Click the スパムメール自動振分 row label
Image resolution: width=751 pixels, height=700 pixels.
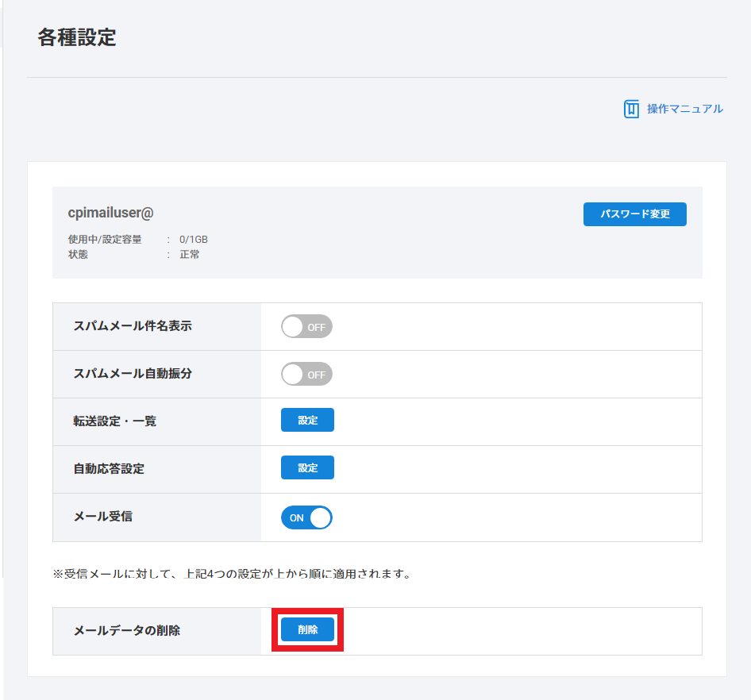click(x=133, y=374)
